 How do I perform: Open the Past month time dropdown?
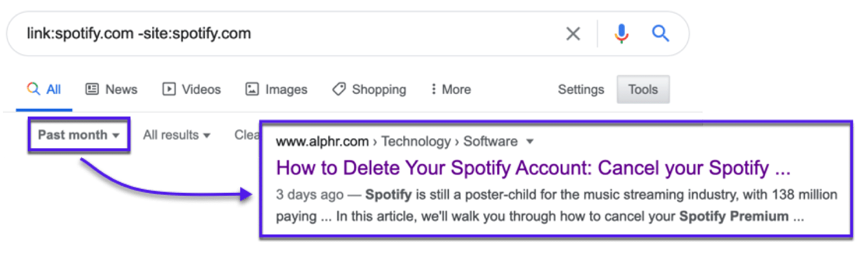79,135
